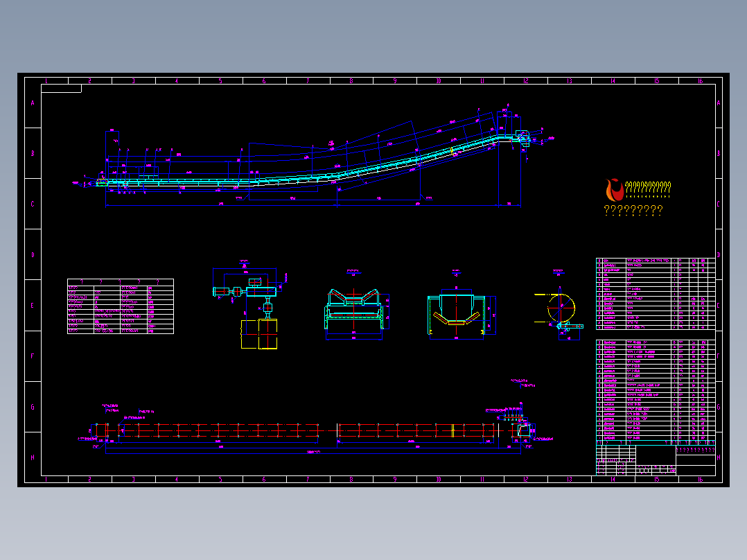Click zone letter B on right border

pyautogui.click(x=719, y=153)
